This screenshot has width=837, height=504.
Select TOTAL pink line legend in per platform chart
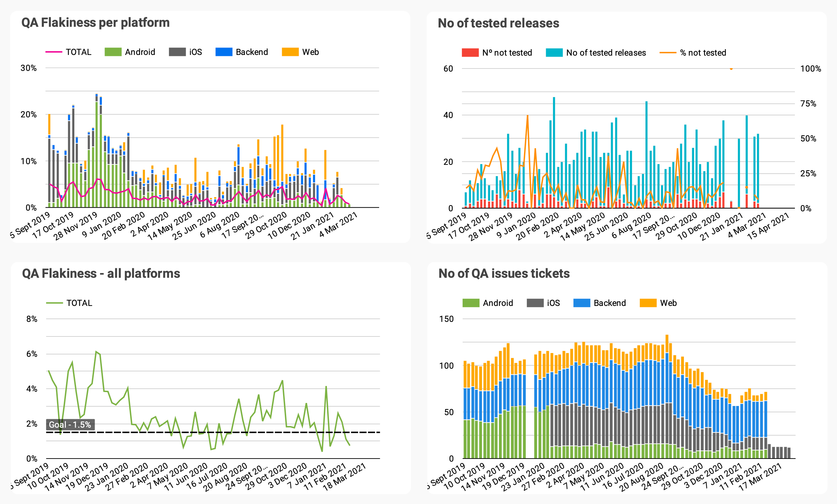click(54, 52)
